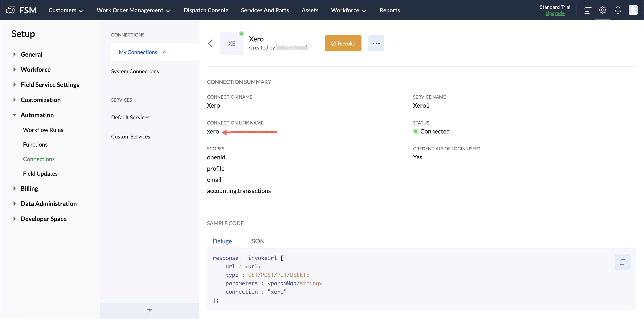Open Services And Parts
This screenshot has width=644, height=319.
[265, 10]
